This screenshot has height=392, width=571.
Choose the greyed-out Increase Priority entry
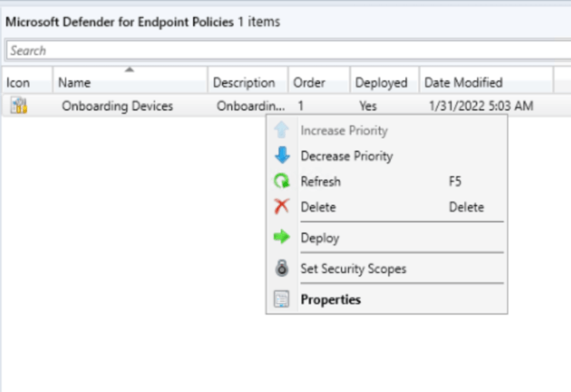343,131
